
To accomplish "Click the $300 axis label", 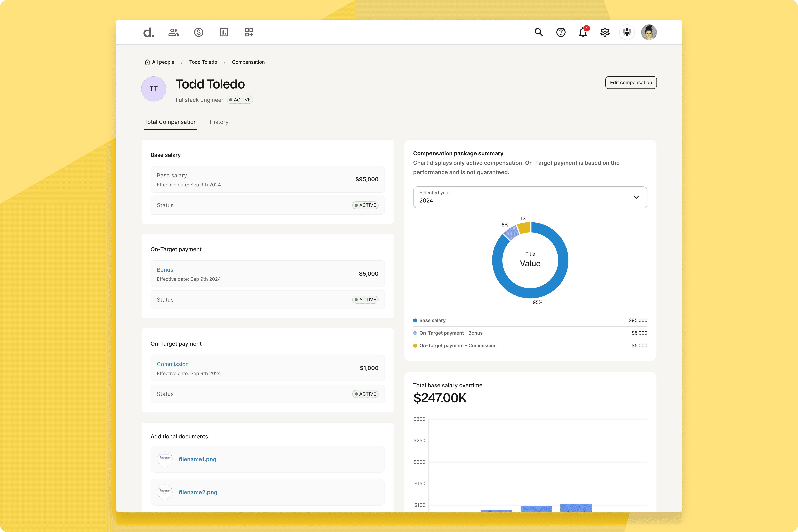I will point(419,419).
